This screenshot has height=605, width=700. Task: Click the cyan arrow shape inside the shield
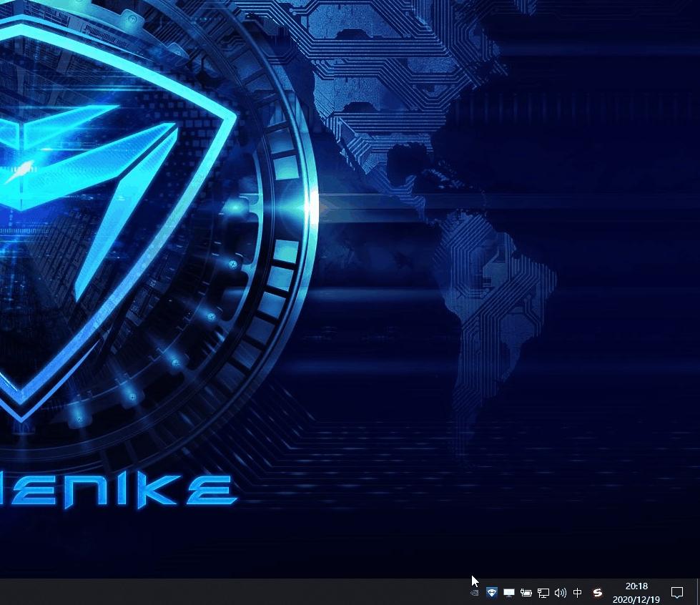(x=125, y=201)
